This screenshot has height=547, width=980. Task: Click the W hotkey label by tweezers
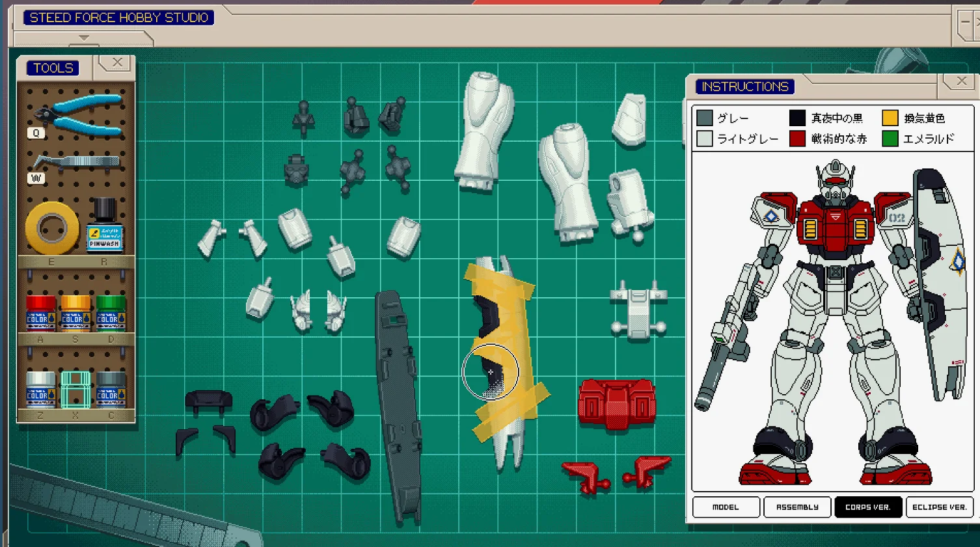click(36, 178)
